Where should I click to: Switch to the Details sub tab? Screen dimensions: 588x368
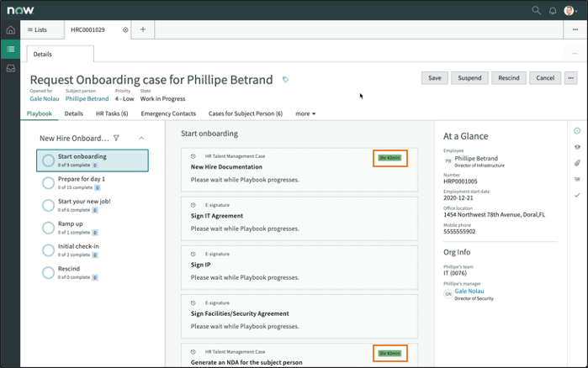click(73, 113)
